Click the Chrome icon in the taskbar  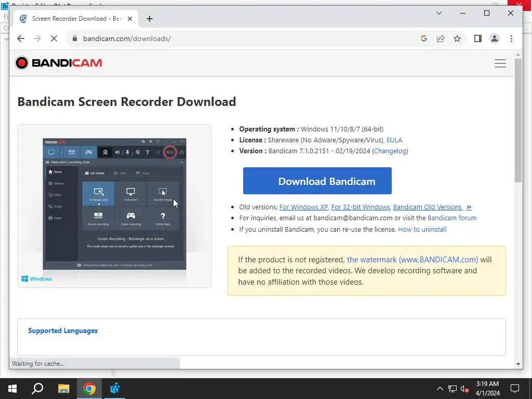pyautogui.click(x=89, y=389)
